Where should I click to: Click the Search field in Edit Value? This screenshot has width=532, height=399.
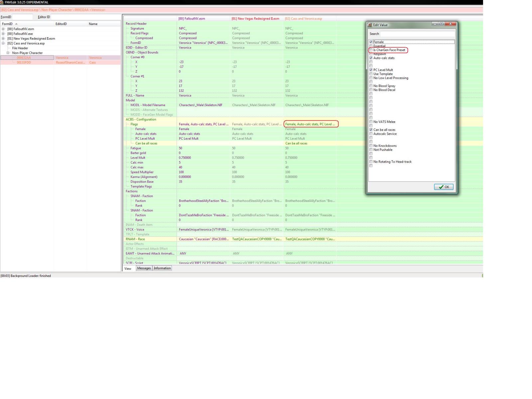coord(417,34)
